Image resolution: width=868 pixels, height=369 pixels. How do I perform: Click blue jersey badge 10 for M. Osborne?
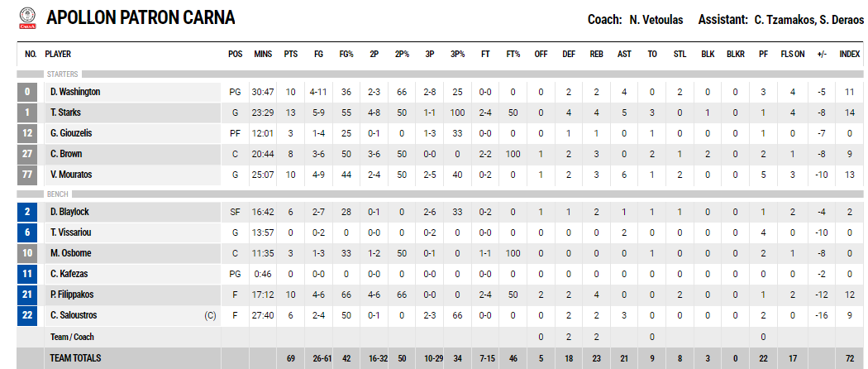point(27,253)
